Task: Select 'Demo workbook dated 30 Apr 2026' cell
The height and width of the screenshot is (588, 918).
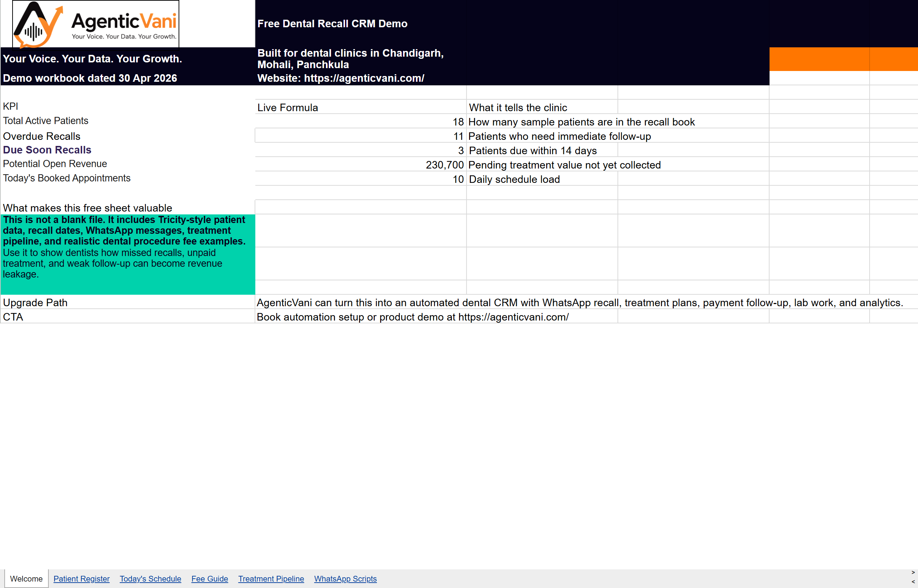Action: click(128, 78)
